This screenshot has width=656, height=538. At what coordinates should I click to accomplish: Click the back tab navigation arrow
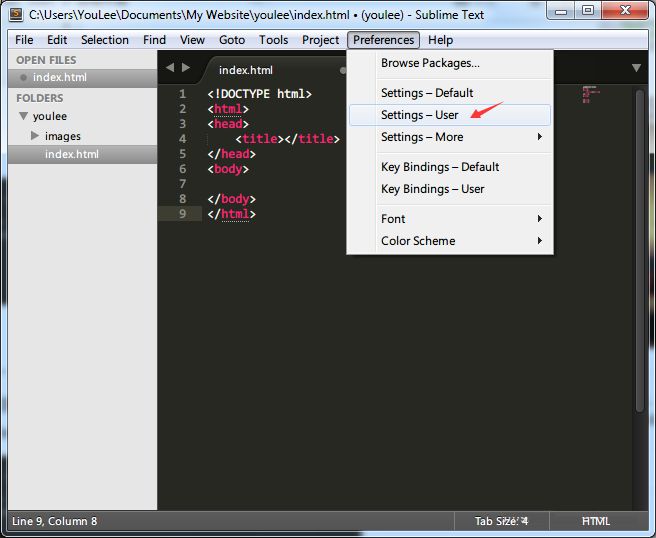pos(170,68)
